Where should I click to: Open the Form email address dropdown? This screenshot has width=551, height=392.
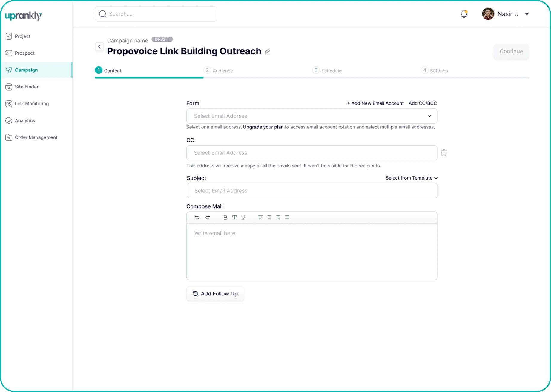tap(312, 116)
